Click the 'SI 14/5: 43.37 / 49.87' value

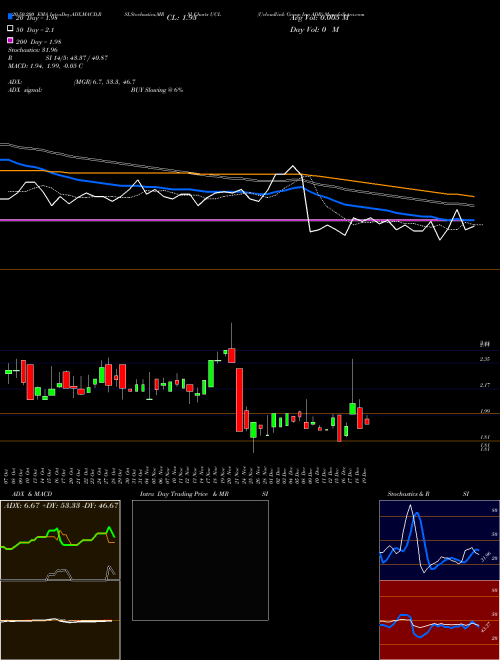pyautogui.click(x=77, y=58)
